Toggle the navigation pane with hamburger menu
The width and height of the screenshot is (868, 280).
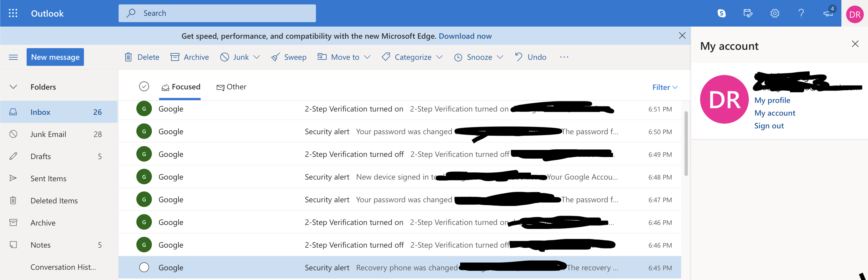(13, 57)
